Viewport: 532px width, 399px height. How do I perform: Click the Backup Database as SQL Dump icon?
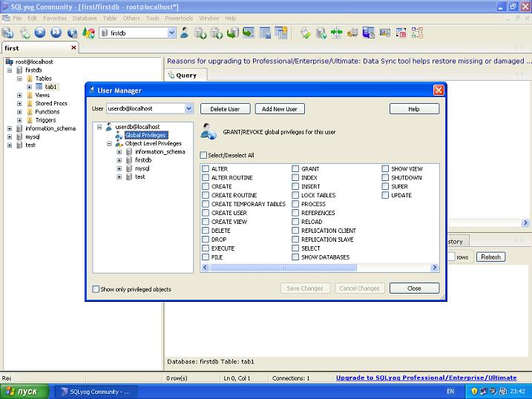coord(217,33)
